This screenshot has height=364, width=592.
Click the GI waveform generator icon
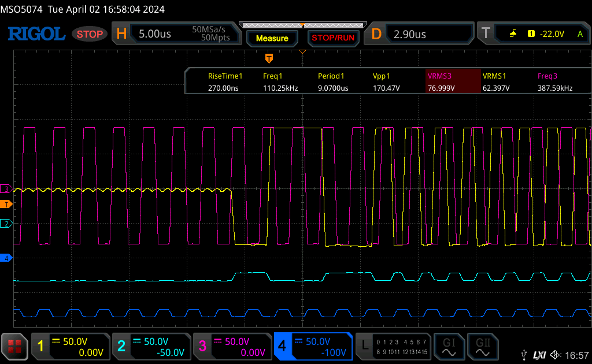coord(449,347)
